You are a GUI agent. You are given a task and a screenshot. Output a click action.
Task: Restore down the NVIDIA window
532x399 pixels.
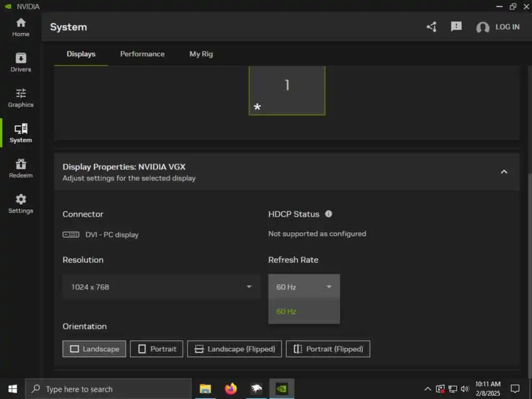513,6
